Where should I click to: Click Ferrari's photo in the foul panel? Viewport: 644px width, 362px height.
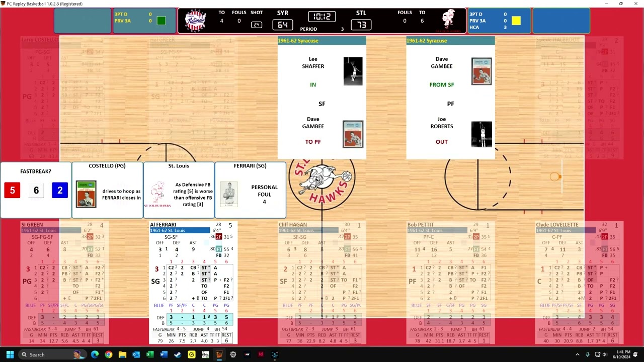click(229, 194)
